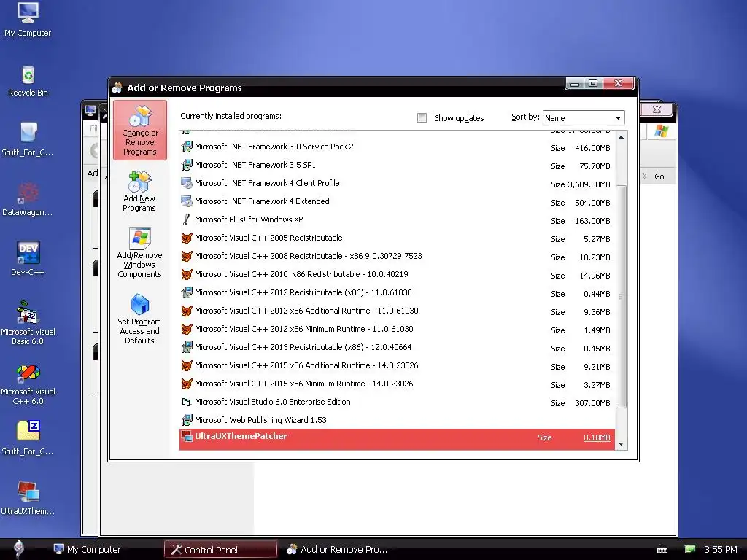Enable the Show updates checkbox

pyautogui.click(x=422, y=117)
